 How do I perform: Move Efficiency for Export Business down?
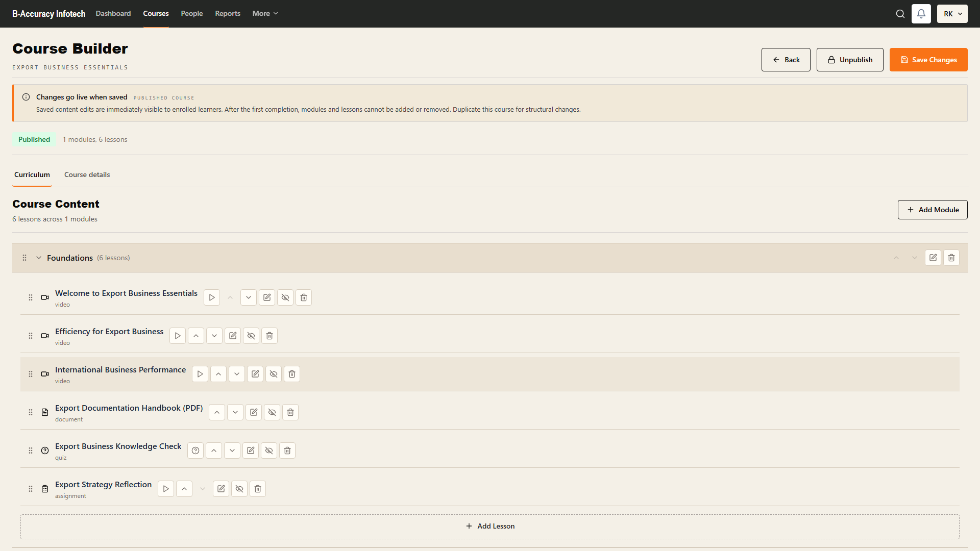(214, 336)
